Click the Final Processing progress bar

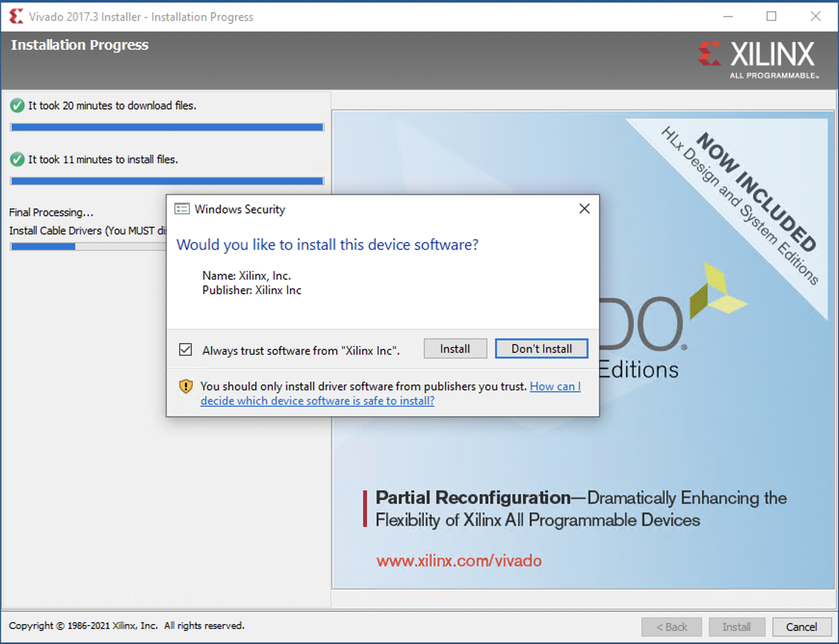pos(87,246)
